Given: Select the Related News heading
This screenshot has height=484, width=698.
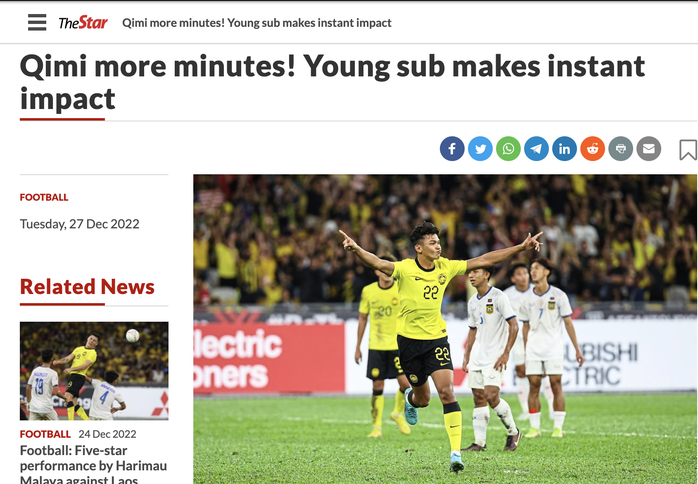Looking at the screenshot, I should point(87,287).
